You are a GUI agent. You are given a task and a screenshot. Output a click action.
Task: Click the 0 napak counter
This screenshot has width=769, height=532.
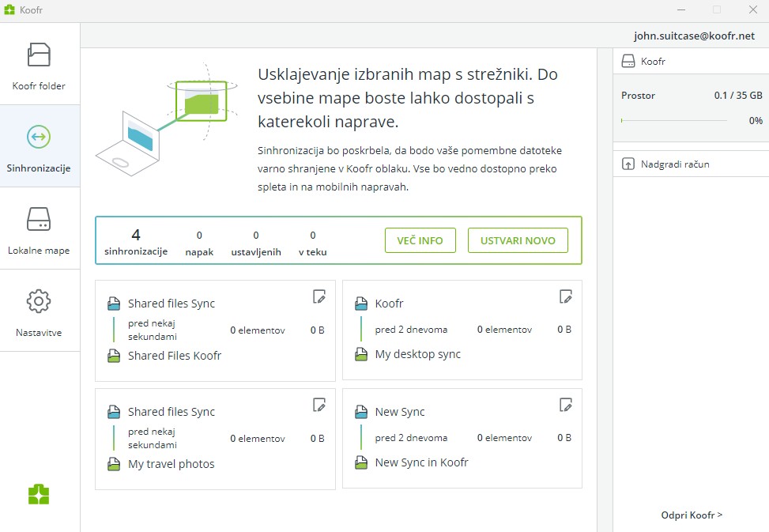(199, 243)
